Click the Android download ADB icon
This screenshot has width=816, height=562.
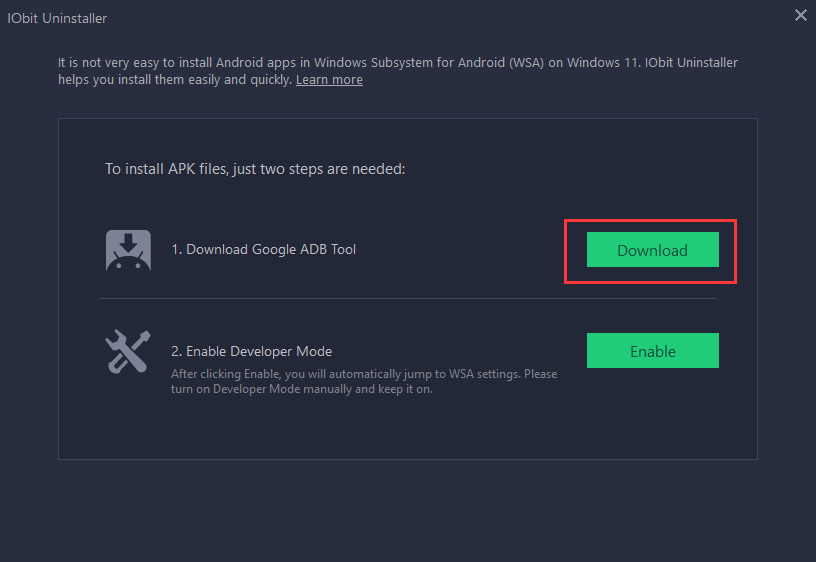coord(128,250)
